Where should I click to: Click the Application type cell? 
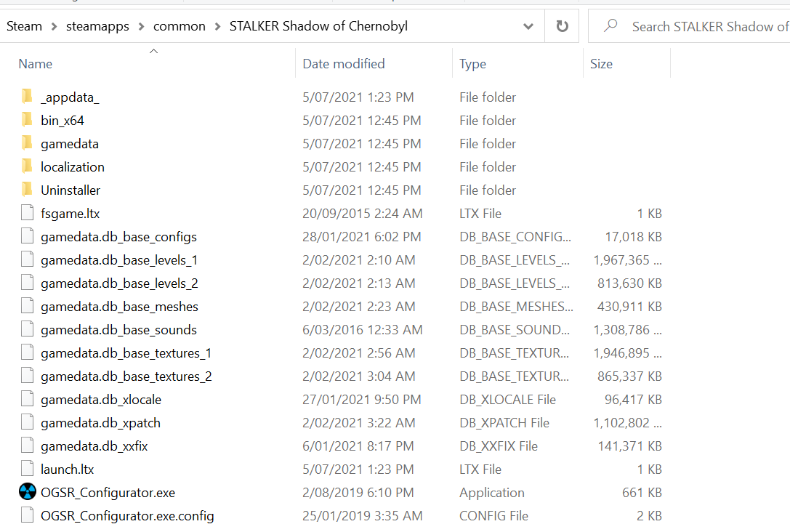pyautogui.click(x=492, y=492)
